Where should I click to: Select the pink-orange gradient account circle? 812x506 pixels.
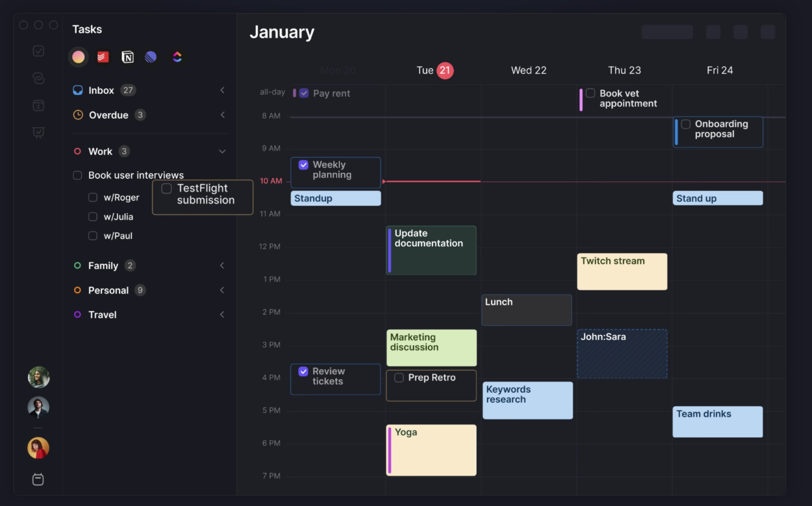pos(78,57)
